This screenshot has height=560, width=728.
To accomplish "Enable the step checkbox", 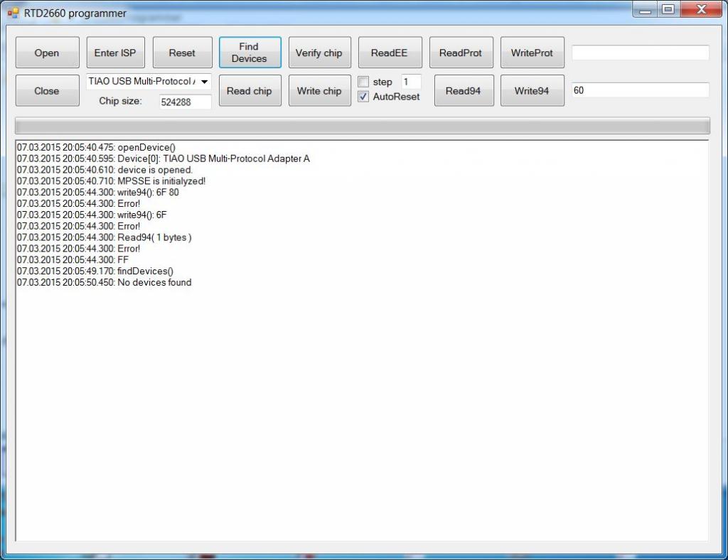I will 363,82.
